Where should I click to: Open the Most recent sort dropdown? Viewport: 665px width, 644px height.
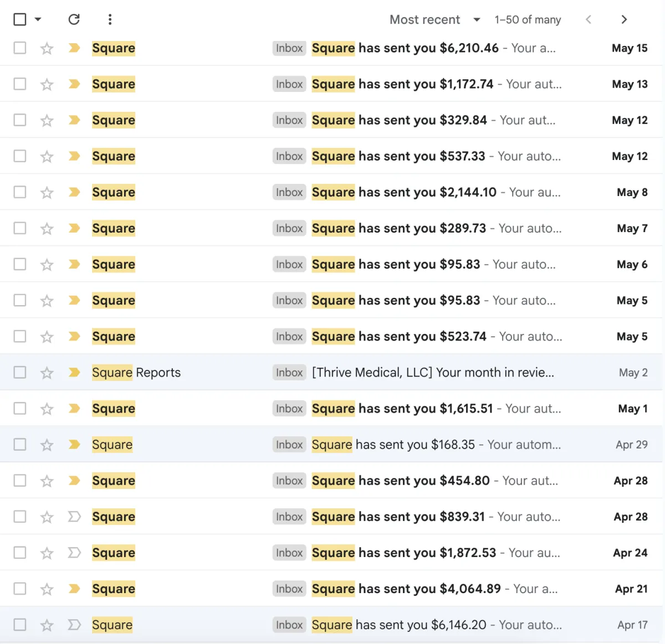coord(434,19)
